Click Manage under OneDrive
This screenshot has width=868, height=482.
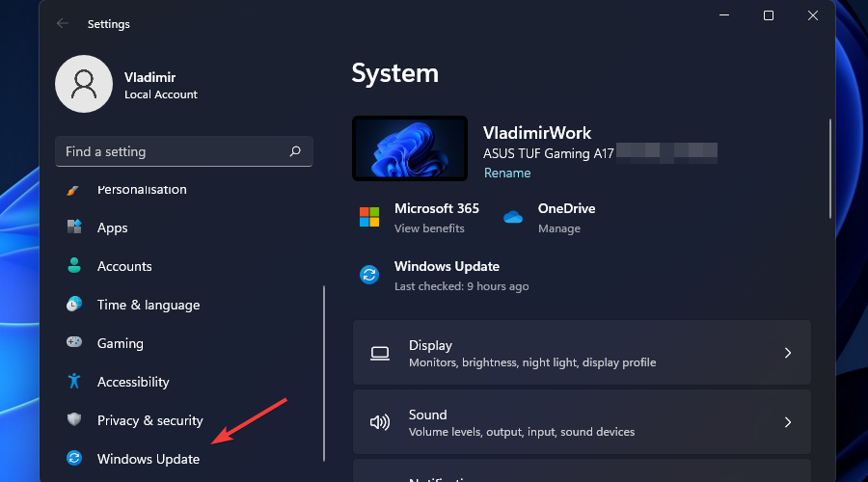click(559, 228)
